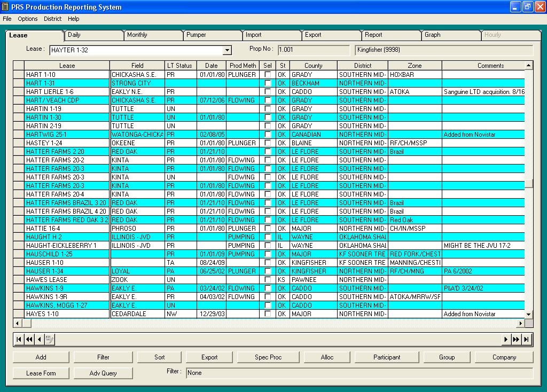This screenshot has width=547, height=392.
Task: Open the File menu
Action: 7,19
